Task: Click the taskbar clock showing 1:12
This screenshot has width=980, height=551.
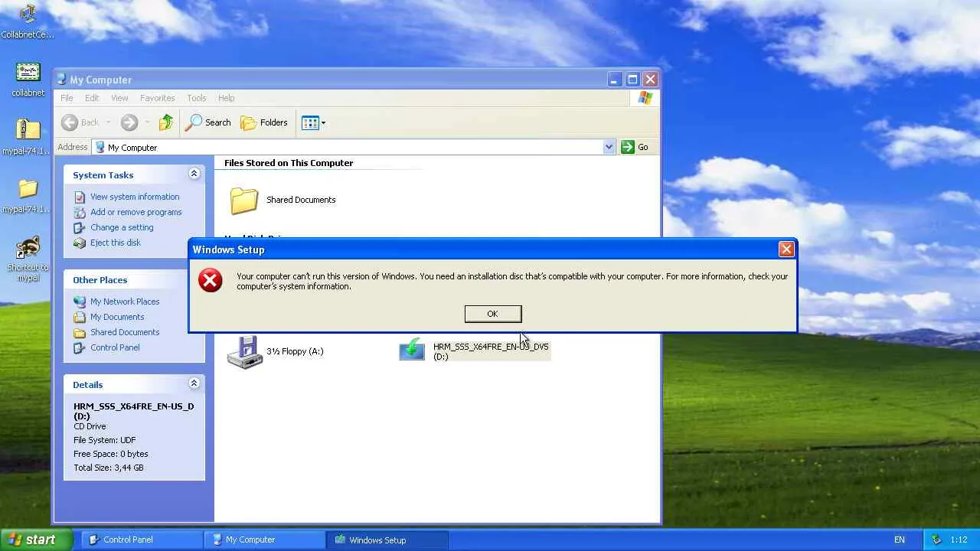Action: (959, 540)
